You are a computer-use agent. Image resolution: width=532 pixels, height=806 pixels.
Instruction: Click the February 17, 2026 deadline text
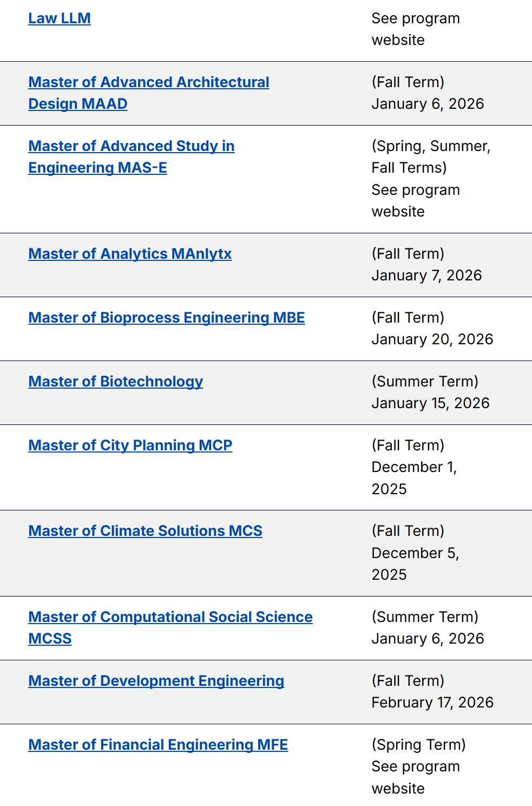click(432, 703)
